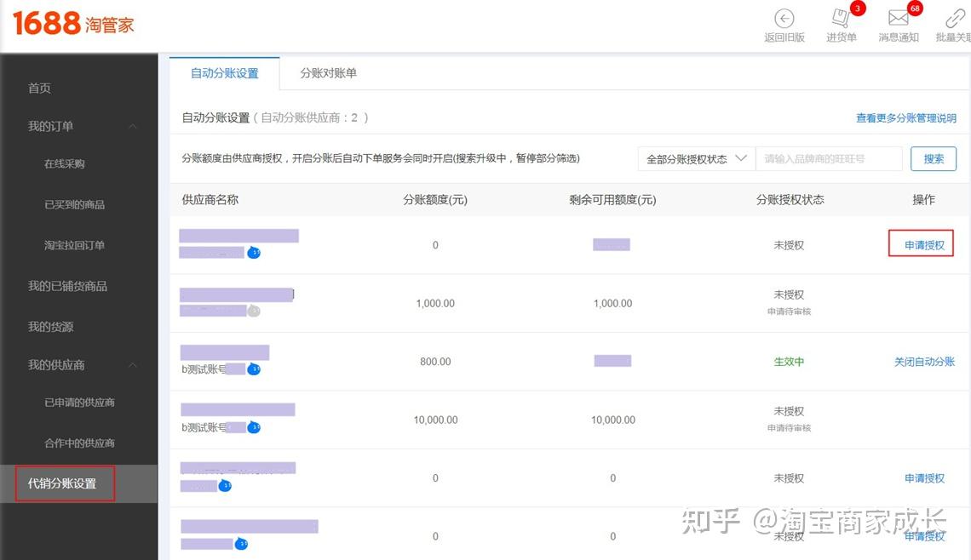This screenshot has height=560, width=971.
Task: Click the 搜索 search button
Action: [933, 158]
